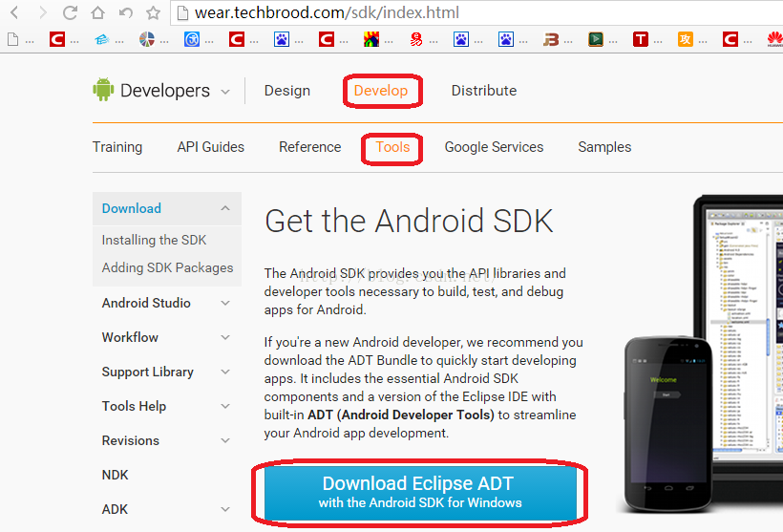Open the Huawei logo bookmark
Image resolution: width=783 pixels, height=532 pixels.
pos(774,39)
